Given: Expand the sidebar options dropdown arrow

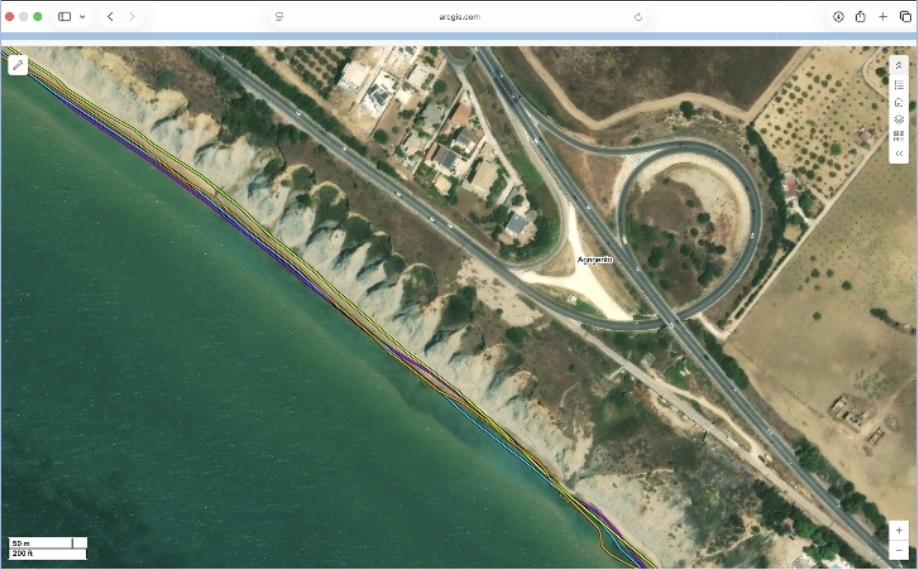Looking at the screenshot, I should click(82, 17).
